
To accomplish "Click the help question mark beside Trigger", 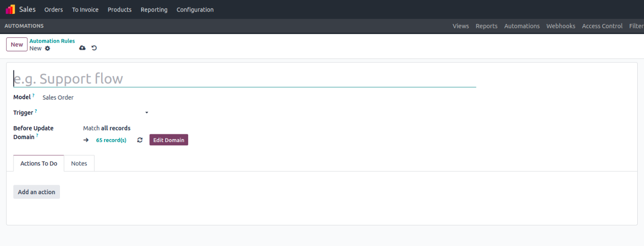I will click(x=36, y=111).
